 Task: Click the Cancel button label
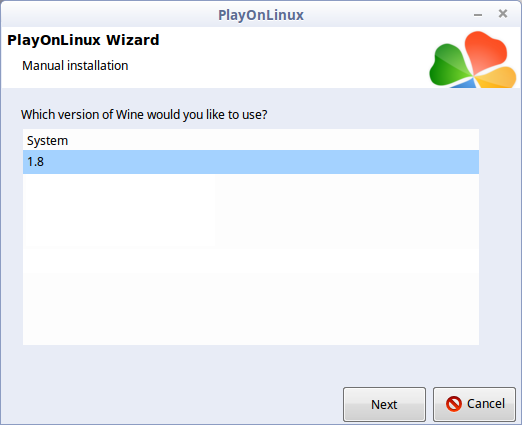point(486,404)
